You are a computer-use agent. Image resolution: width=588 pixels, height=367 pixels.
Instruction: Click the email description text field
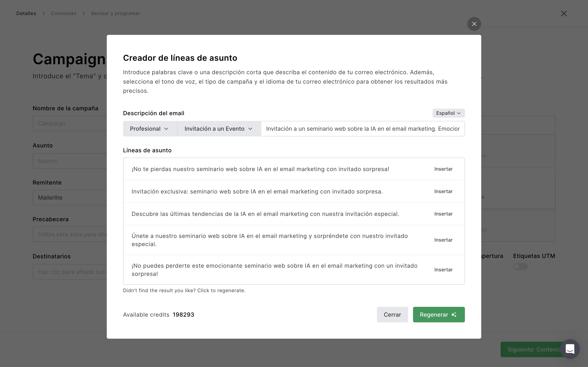pos(363,129)
